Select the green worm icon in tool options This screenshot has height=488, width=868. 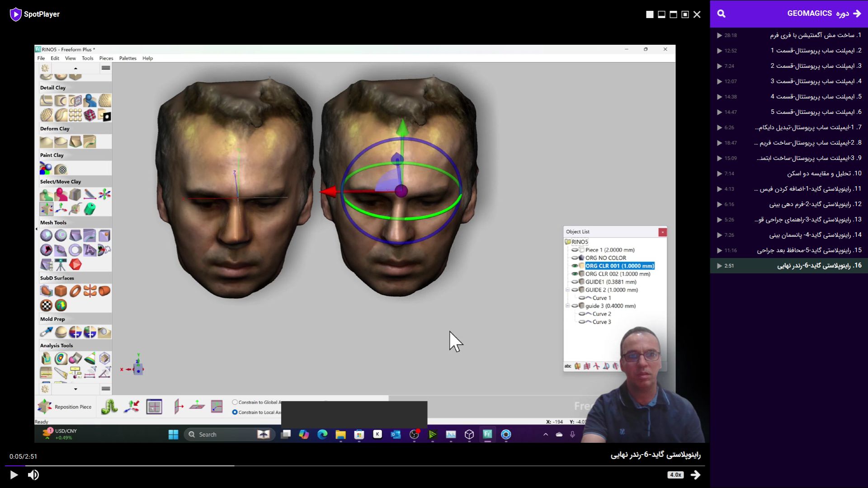click(109, 407)
